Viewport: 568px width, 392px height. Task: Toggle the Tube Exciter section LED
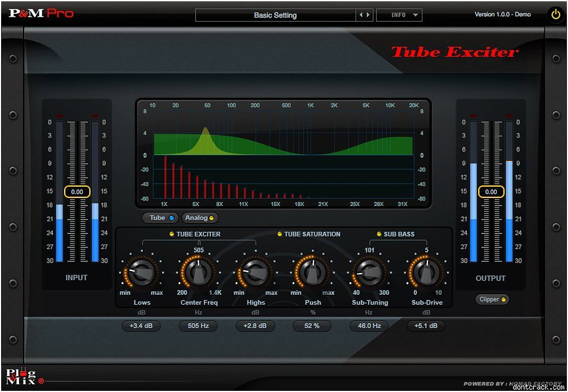tap(172, 234)
